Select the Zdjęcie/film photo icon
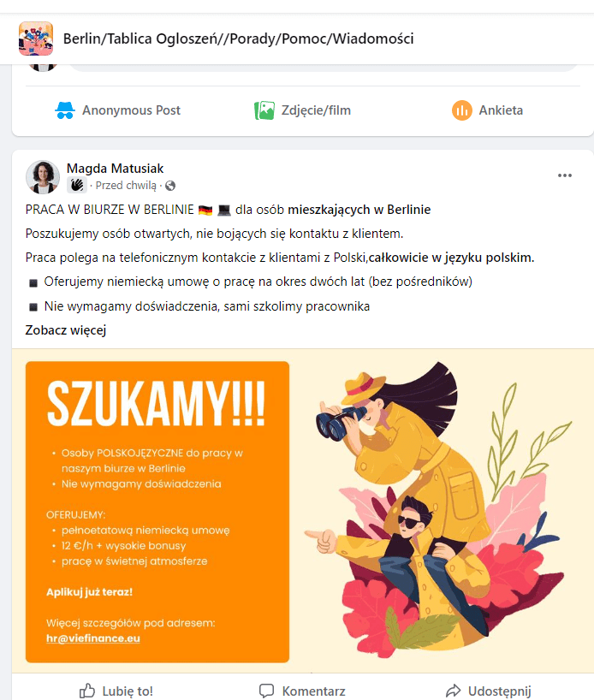 [264, 110]
